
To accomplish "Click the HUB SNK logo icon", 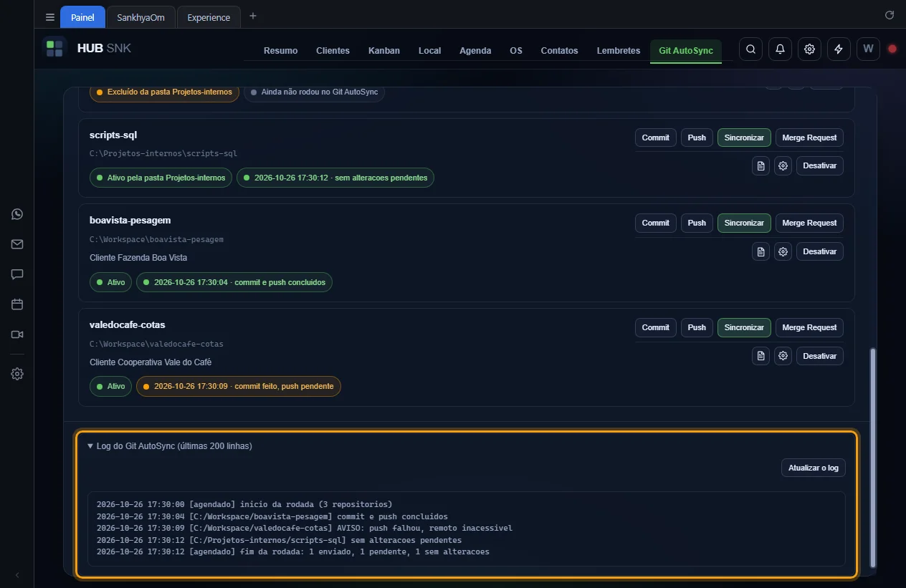I will coord(54,49).
